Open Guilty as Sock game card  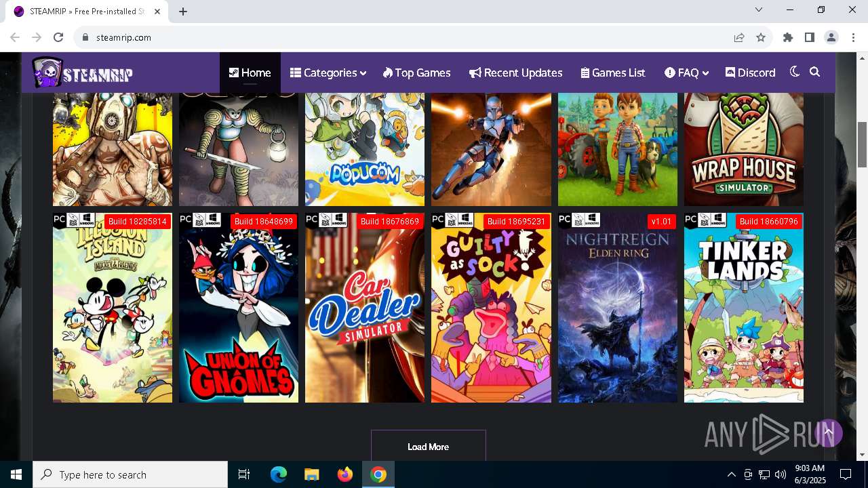(491, 308)
